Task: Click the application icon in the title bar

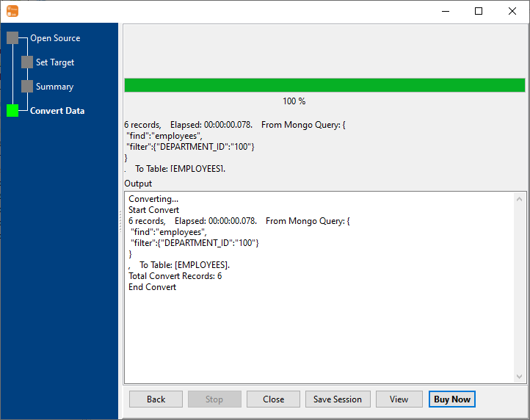Action: coord(12,11)
